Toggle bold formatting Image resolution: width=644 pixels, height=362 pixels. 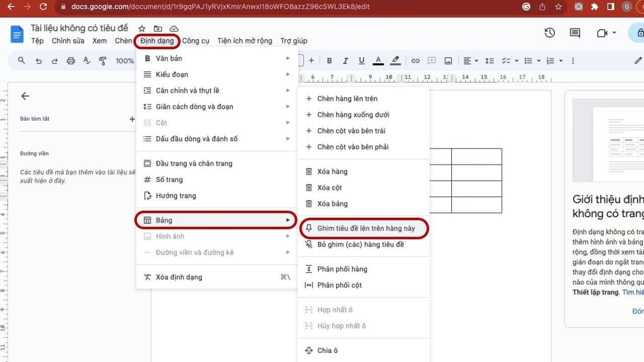329,61
